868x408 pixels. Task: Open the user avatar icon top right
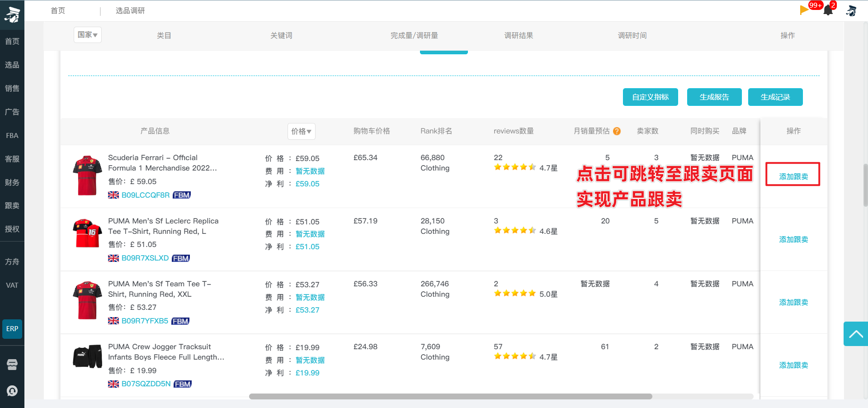851,10
